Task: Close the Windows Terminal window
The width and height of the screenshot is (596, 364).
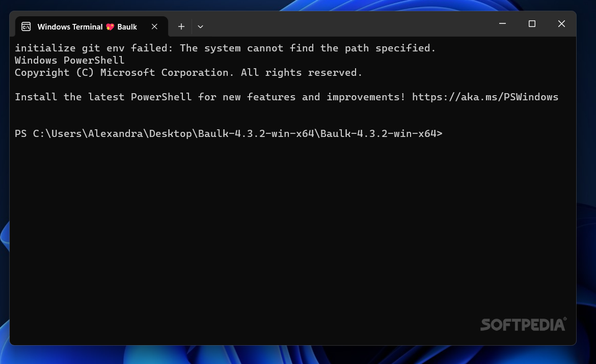Action: (561, 23)
